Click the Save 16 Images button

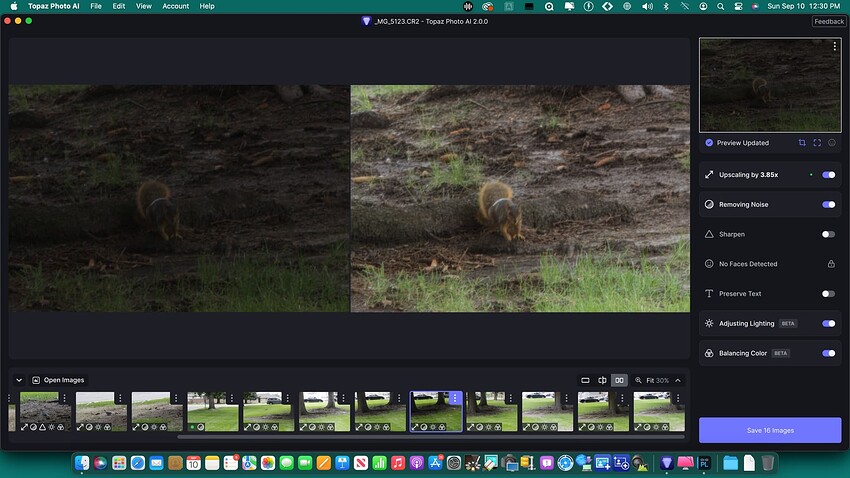coord(770,430)
